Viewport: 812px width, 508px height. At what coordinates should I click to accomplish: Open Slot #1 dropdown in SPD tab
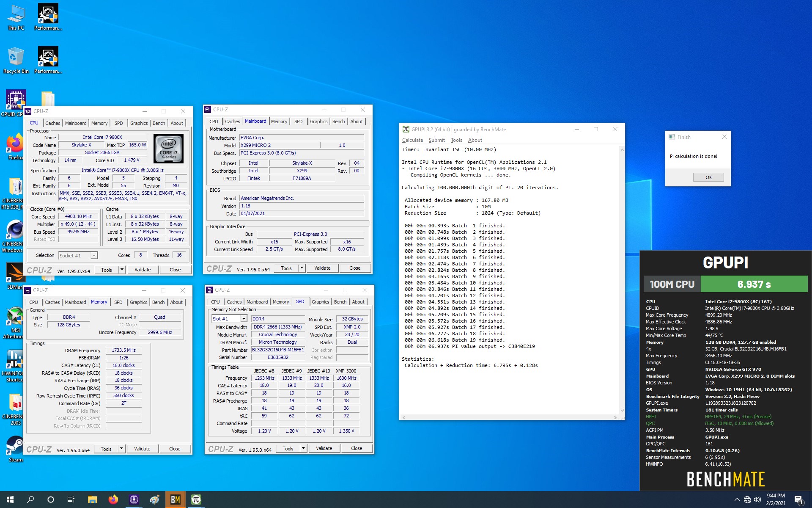[229, 319]
